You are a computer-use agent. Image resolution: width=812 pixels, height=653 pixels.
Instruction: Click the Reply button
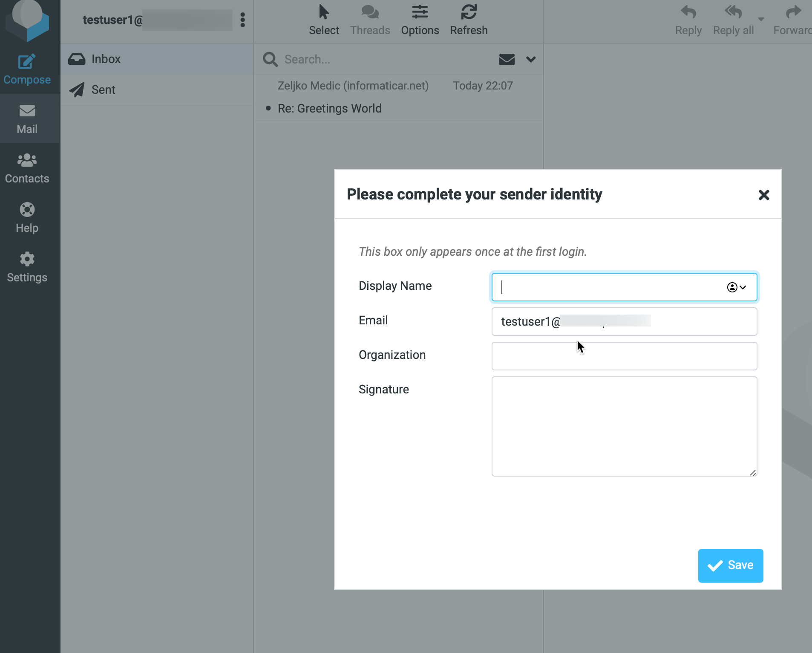coord(688,20)
